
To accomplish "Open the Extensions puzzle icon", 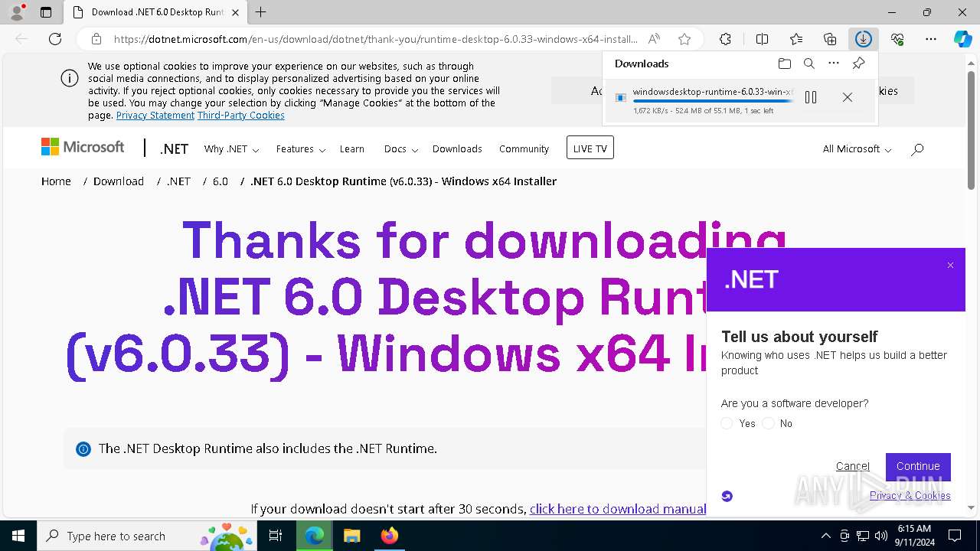I will (725, 39).
